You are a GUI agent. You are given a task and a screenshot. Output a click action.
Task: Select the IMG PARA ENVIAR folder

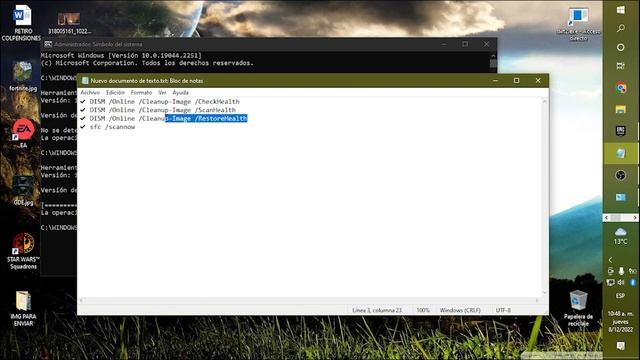23,308
